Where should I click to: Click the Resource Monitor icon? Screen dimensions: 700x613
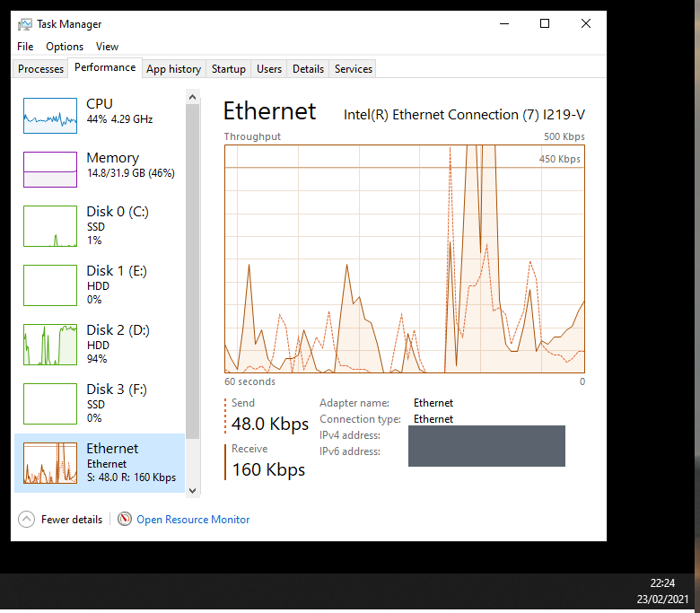[x=125, y=520]
